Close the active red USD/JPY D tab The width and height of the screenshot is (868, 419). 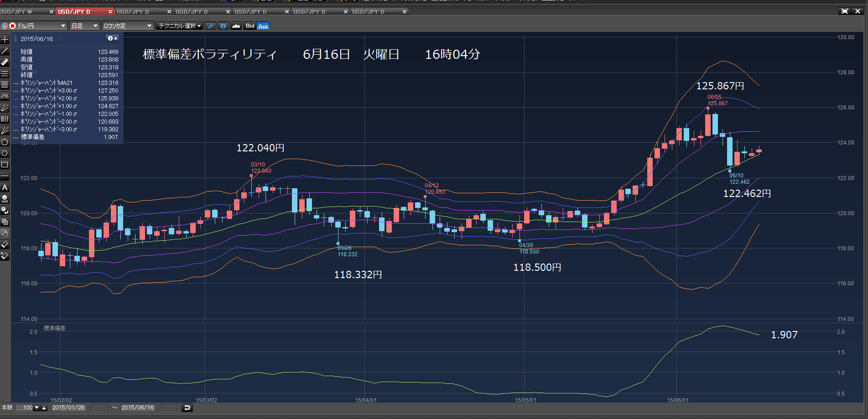110,11
